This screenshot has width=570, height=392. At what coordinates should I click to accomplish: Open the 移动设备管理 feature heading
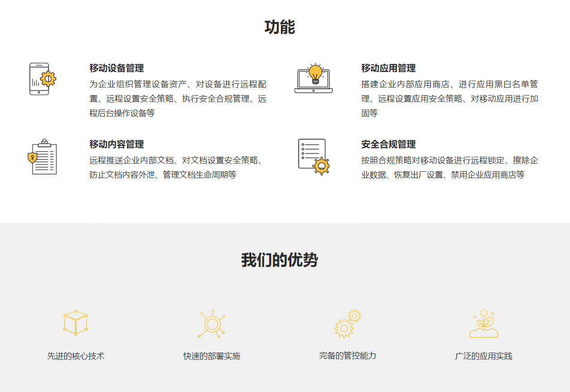(116, 68)
